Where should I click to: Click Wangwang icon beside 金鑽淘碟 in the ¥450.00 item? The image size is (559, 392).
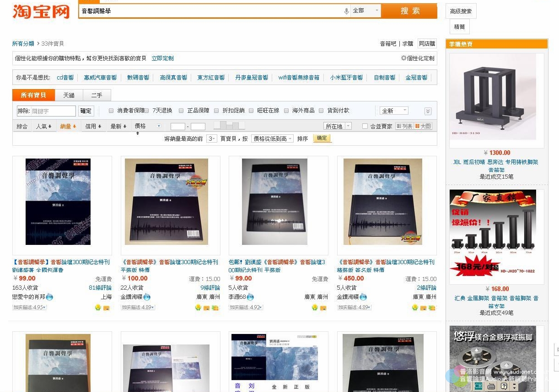(363, 297)
